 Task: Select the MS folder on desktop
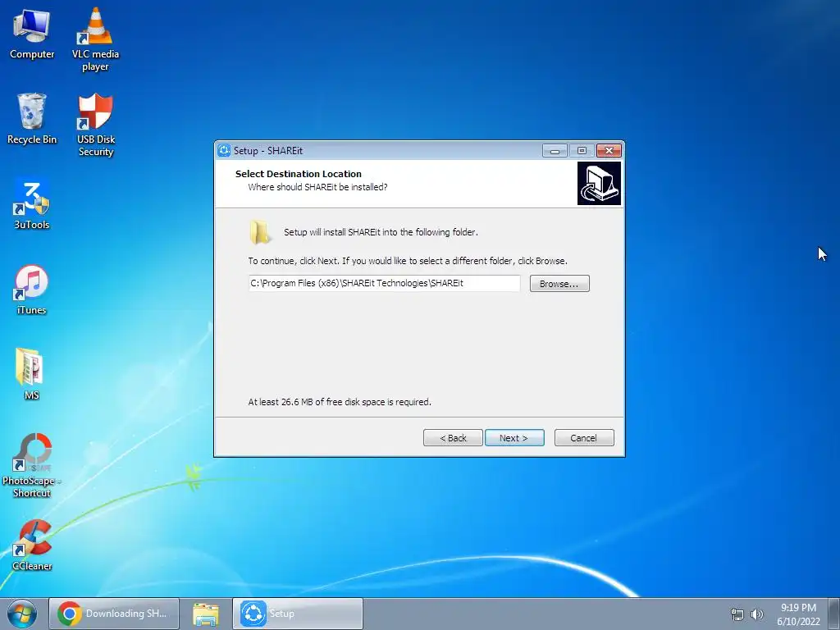click(32, 374)
